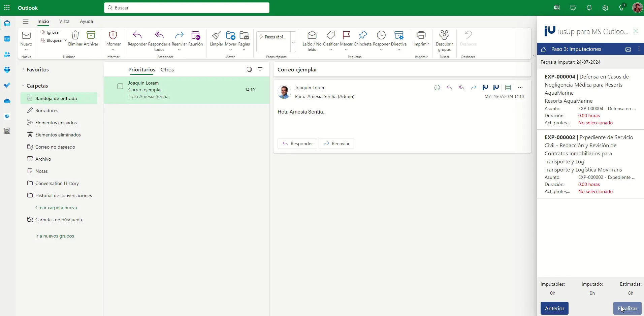
Task: Toggle the hamburger navigation pane button
Action: pyautogui.click(x=26, y=22)
